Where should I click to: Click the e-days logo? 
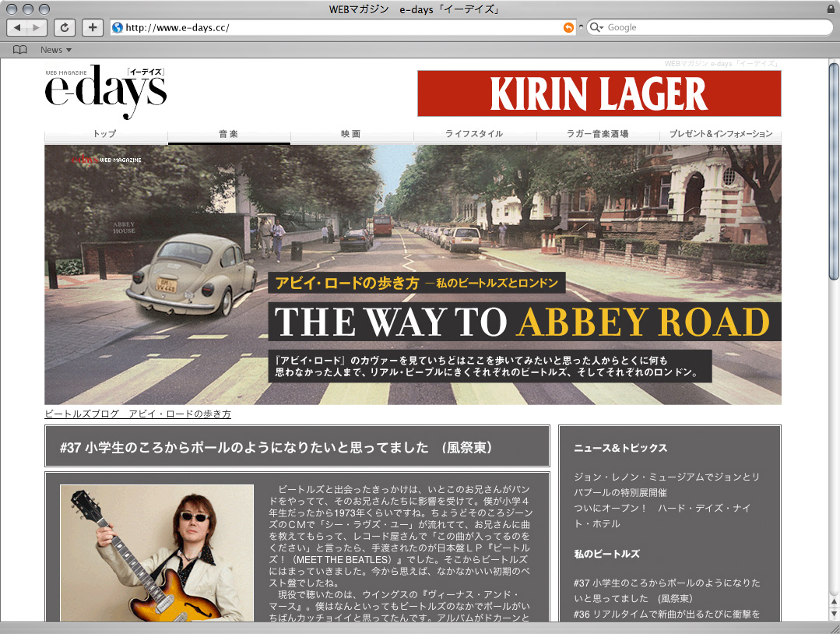point(106,91)
